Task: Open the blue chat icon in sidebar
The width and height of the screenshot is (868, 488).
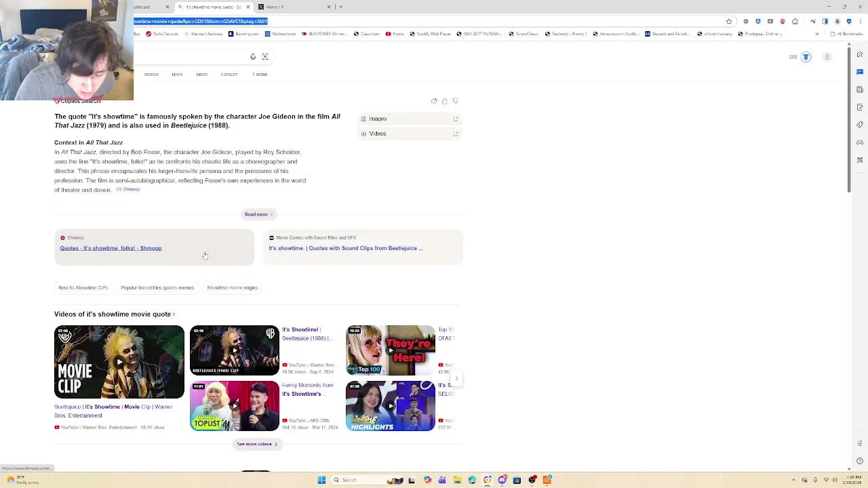Action: coord(860,72)
